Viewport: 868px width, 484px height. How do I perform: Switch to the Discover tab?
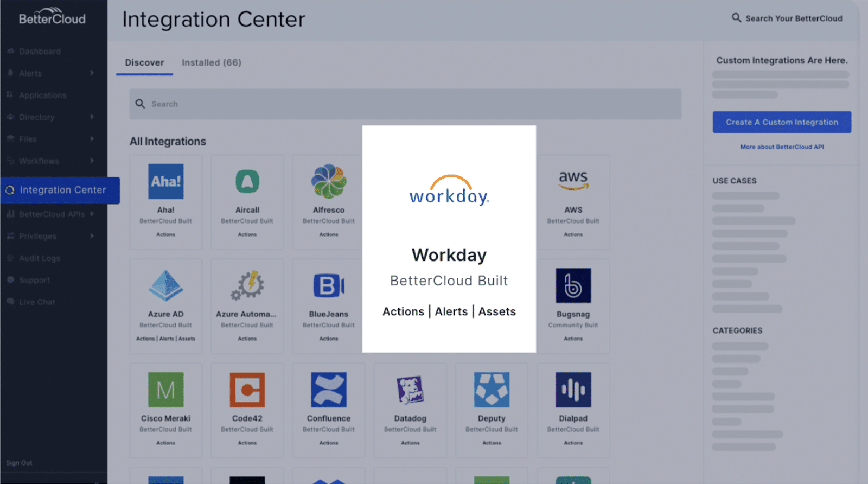[144, 63]
